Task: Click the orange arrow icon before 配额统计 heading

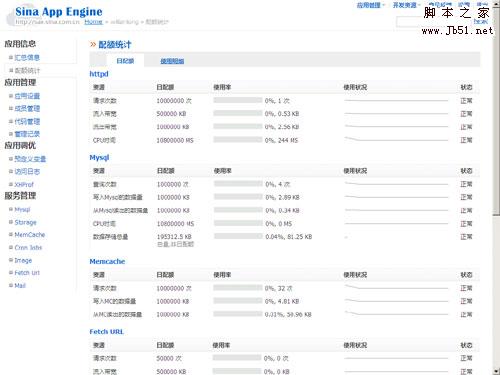Action: tap(93, 44)
